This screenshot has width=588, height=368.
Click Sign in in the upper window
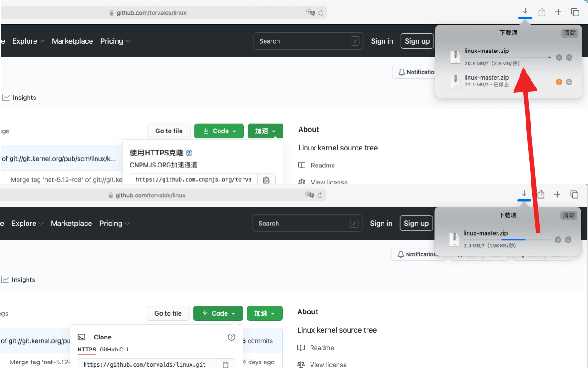(382, 41)
